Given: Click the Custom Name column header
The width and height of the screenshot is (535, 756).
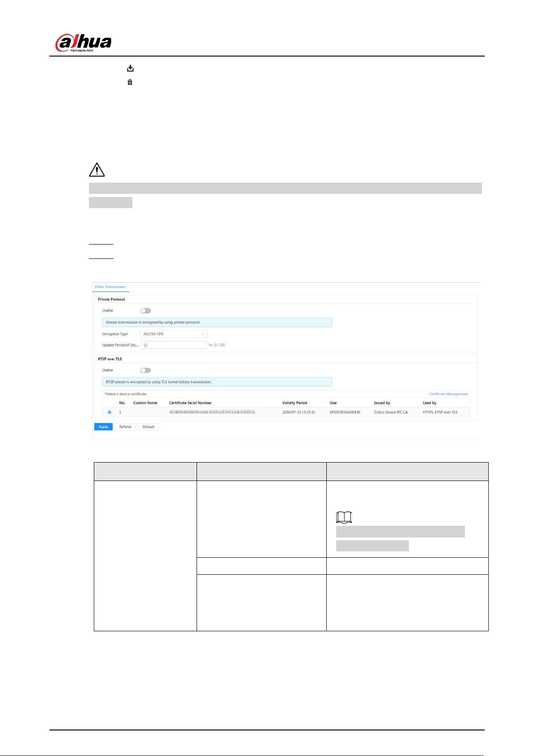Looking at the screenshot, I should click(145, 403).
